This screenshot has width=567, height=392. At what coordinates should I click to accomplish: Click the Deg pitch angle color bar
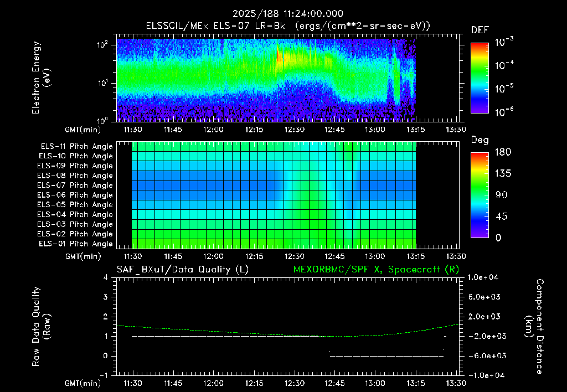(x=480, y=195)
